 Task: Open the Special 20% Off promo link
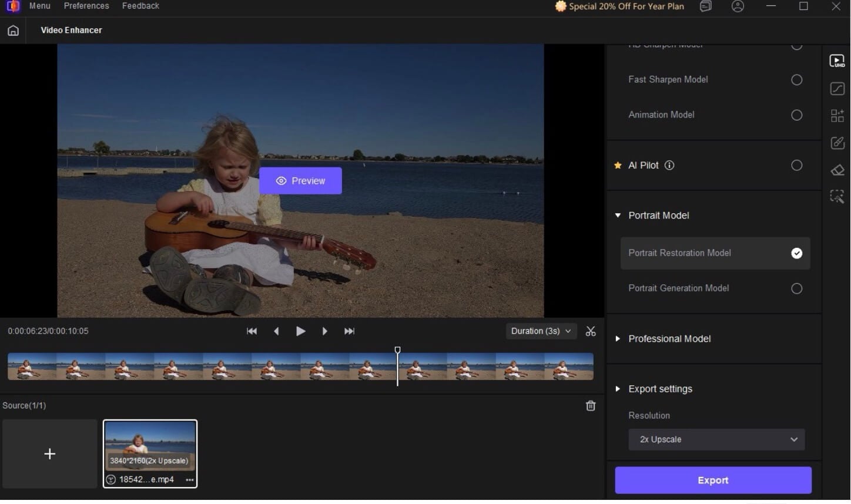(619, 6)
